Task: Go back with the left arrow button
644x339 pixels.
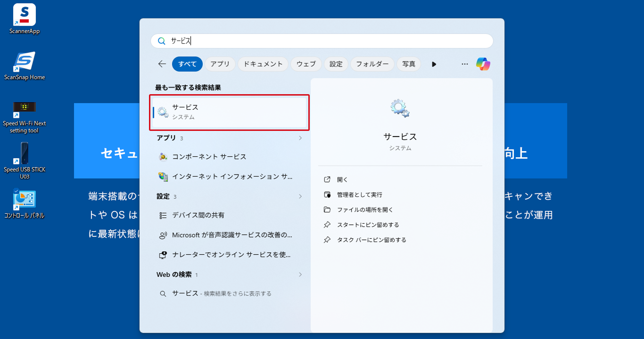Action: (162, 64)
